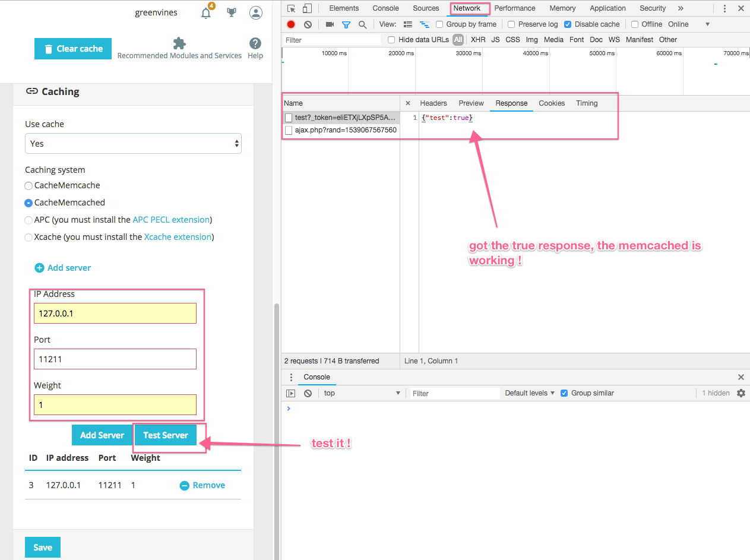This screenshot has width=750, height=560.
Task: Expand the Default levels dropdown
Action: (530, 393)
